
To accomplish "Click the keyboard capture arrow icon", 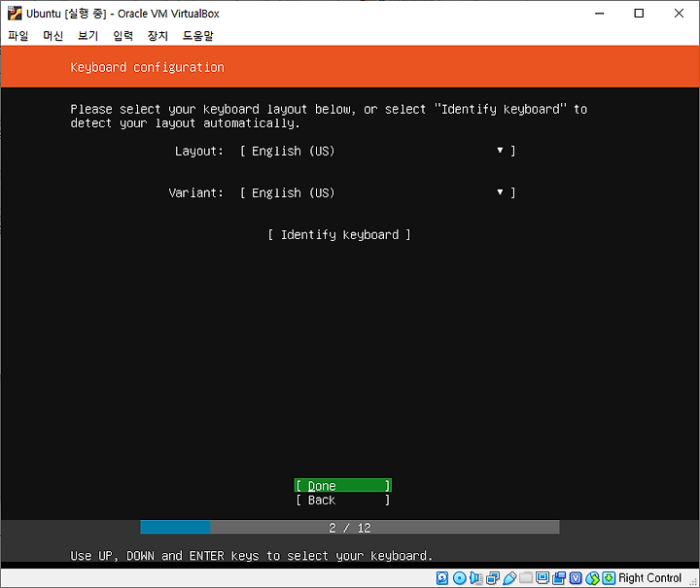I will pos(609,578).
